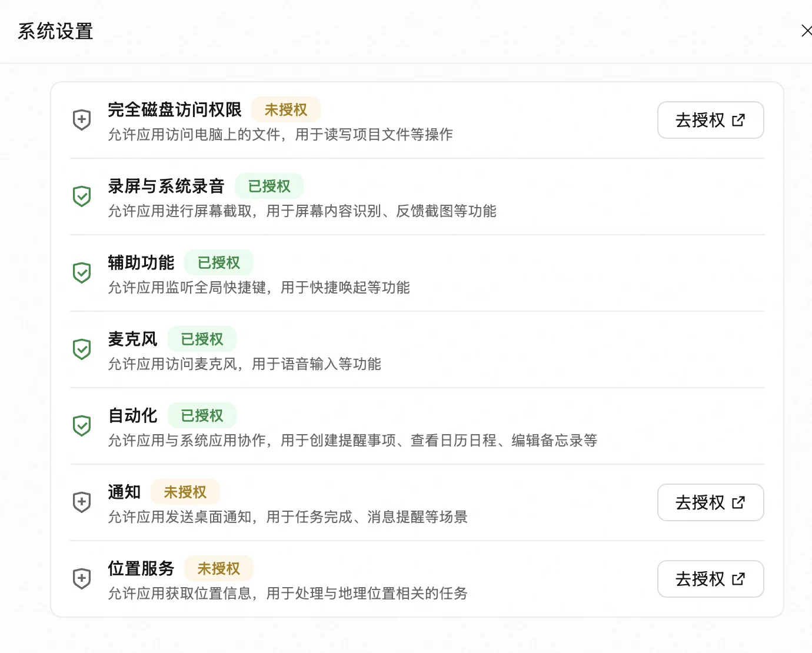Click 已授权 badge next to 录屏与系统录音
Viewport: 812px width, 653px height.
click(269, 186)
